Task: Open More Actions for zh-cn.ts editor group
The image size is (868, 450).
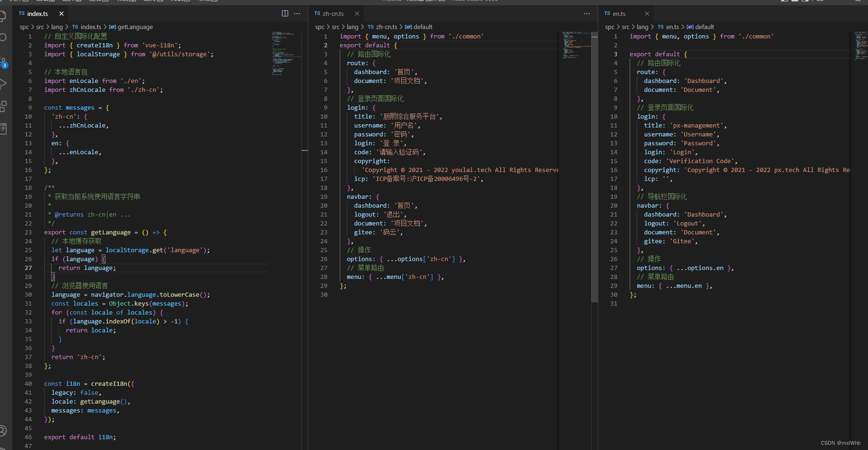Action: [x=587, y=14]
